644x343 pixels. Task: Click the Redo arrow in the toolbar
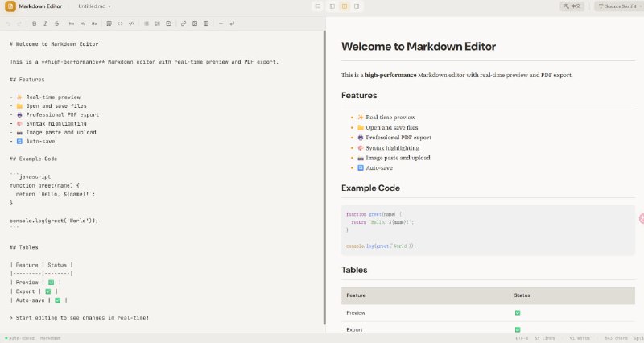pyautogui.click(x=19, y=23)
